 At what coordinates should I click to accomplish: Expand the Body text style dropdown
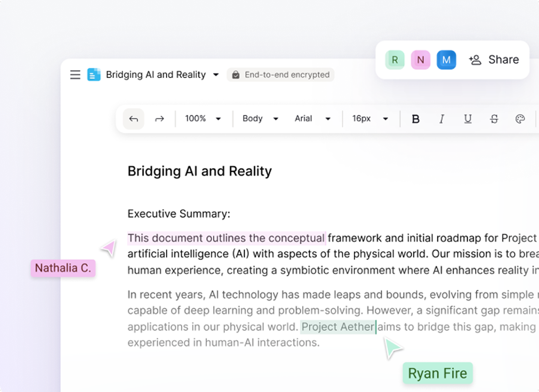pos(261,119)
